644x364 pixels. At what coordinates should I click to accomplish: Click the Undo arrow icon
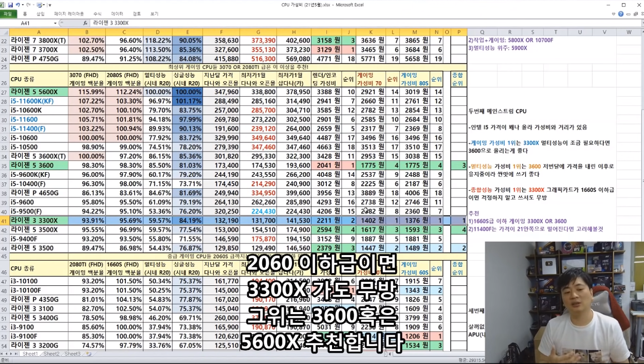[18, 5]
